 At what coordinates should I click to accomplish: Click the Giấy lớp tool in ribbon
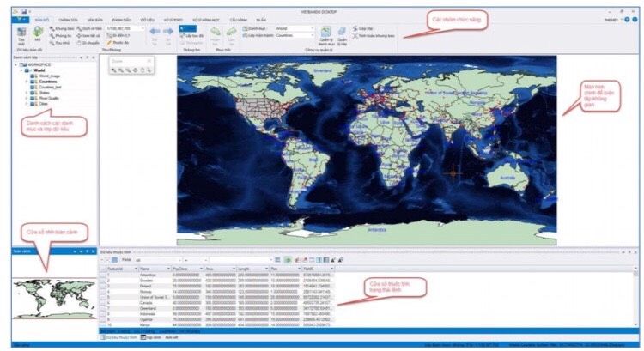pyautogui.click(x=366, y=27)
